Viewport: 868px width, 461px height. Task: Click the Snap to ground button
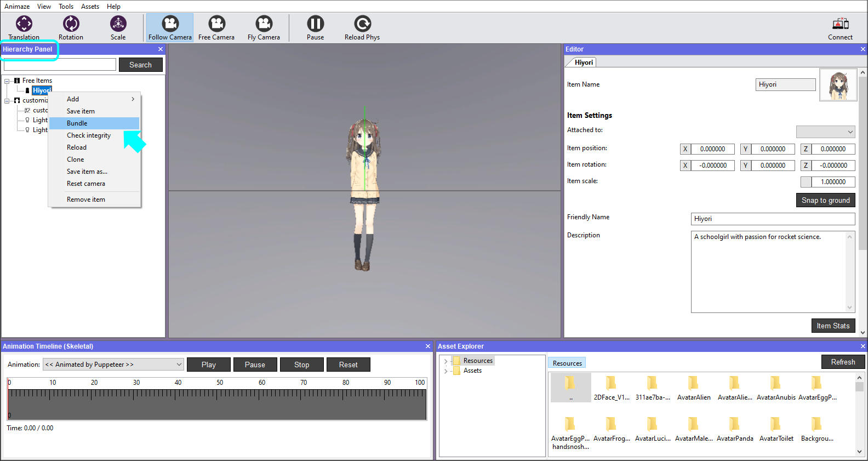(x=825, y=200)
